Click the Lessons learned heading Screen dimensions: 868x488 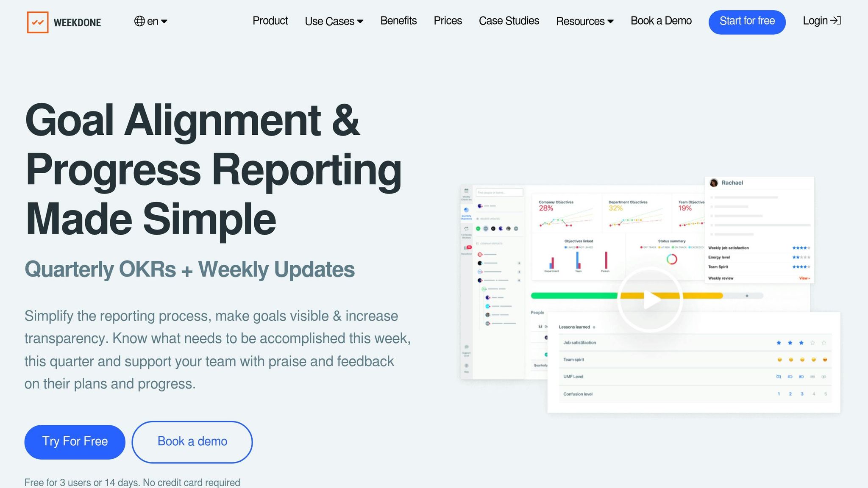tap(574, 327)
